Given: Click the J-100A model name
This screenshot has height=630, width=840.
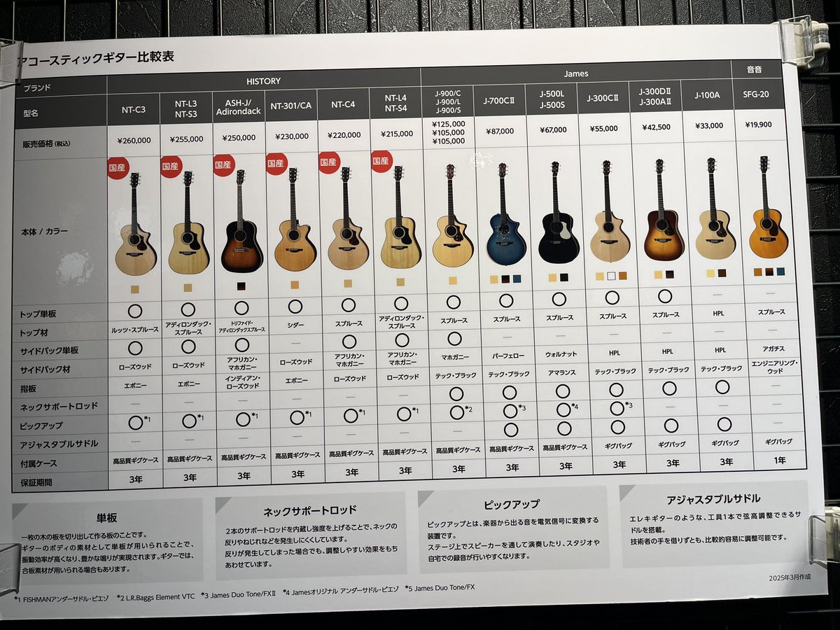Looking at the screenshot, I should (708, 94).
